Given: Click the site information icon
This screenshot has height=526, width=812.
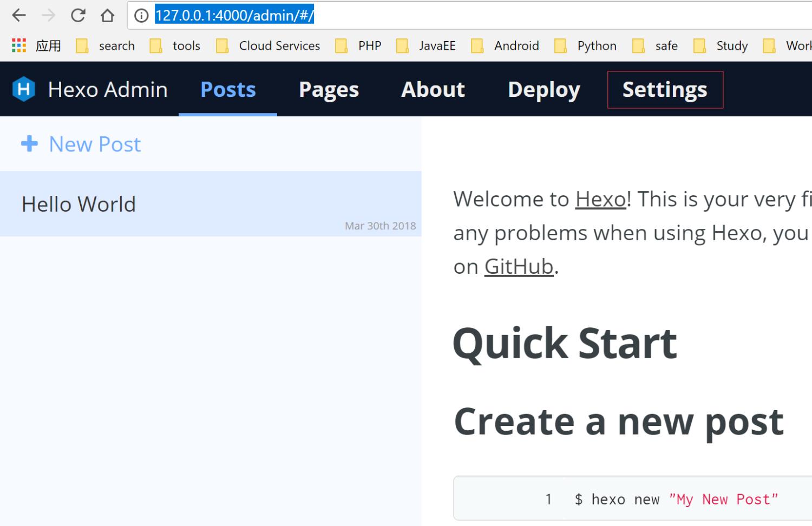Looking at the screenshot, I should 141,16.
